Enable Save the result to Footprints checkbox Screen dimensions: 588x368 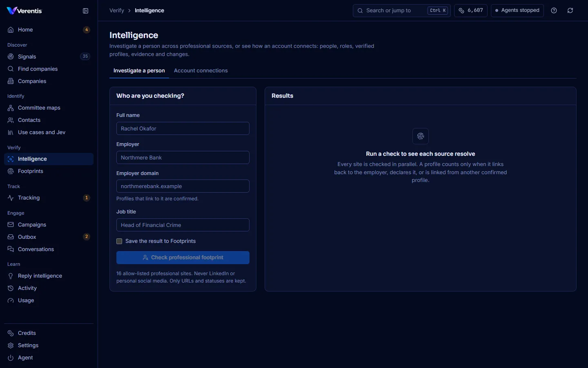(119, 241)
